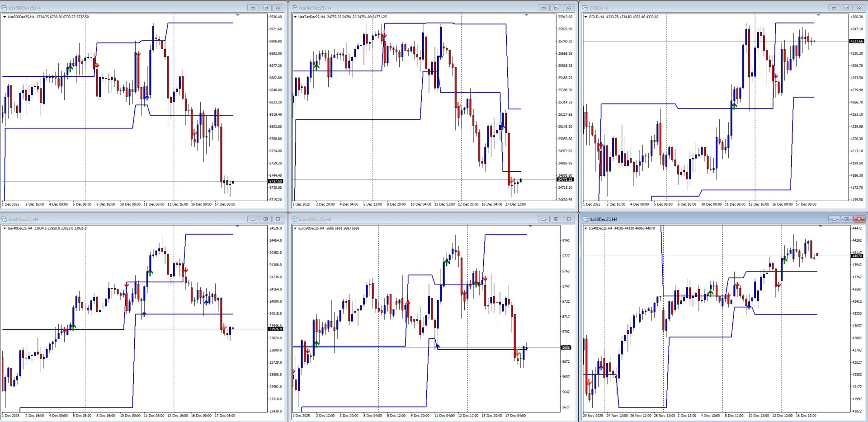This screenshot has width=868, height=422.
Task: Open the Euro50Dec25 window's chart icon
Action: click(295, 219)
